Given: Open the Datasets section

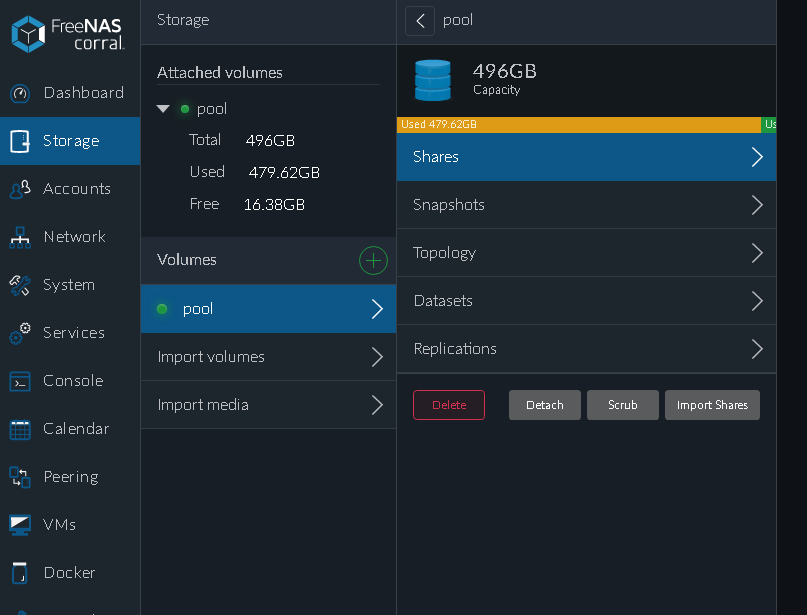Looking at the screenshot, I should coord(585,301).
